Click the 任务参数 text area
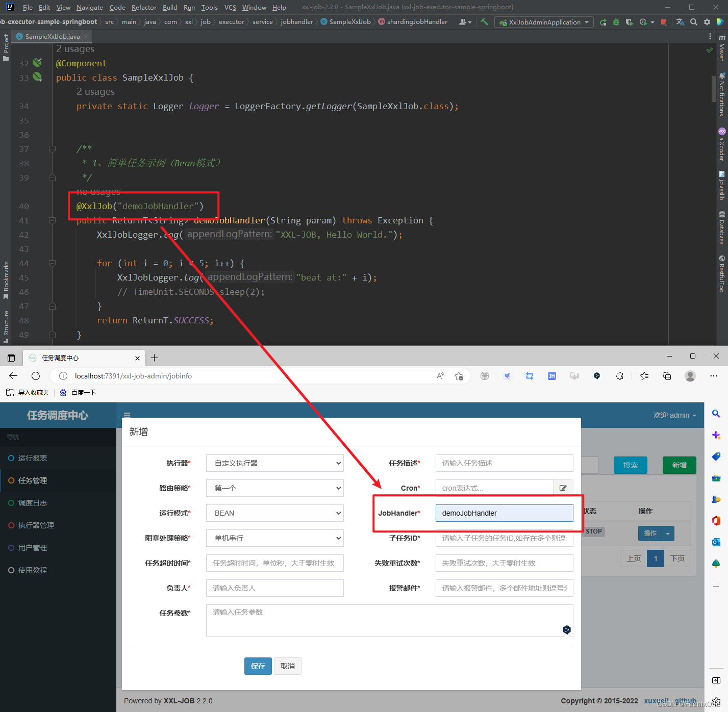 390,620
